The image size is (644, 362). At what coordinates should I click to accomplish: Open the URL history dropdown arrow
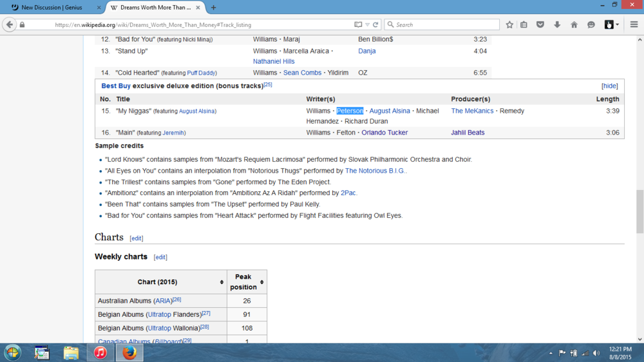[368, 24]
